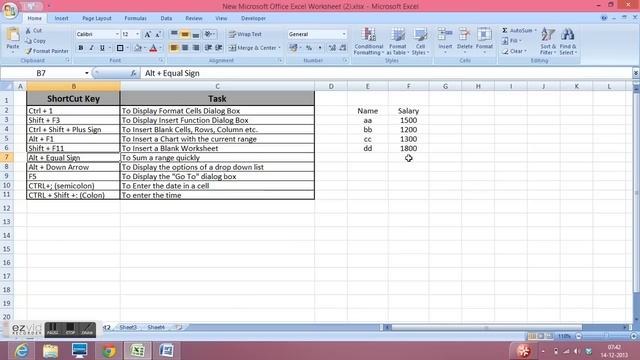Screen dimensions: 640x360
Task: Toggle italic formatting
Action: pos(91,48)
